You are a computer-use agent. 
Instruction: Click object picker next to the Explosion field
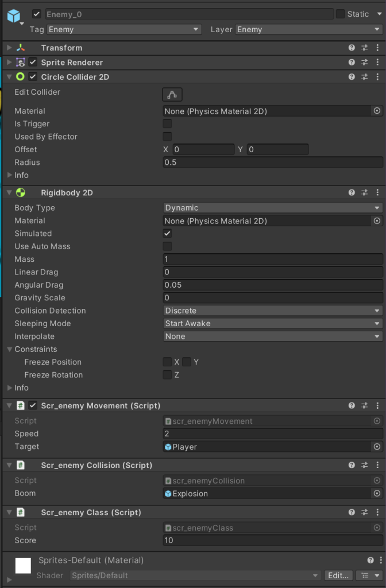click(x=377, y=493)
